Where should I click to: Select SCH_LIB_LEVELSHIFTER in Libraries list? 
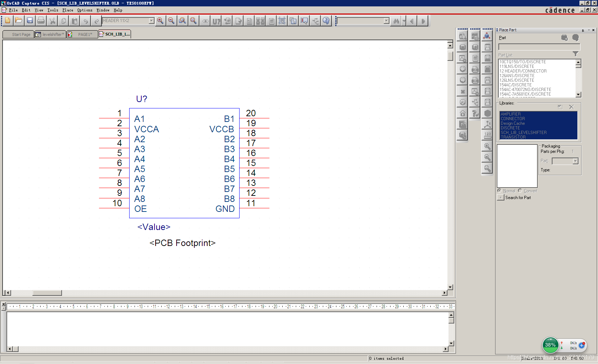523,133
